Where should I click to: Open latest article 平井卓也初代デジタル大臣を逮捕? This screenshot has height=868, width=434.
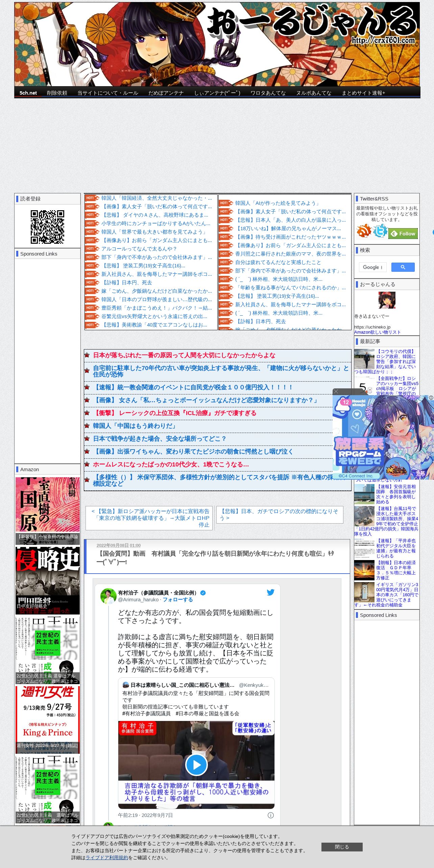[396, 548]
